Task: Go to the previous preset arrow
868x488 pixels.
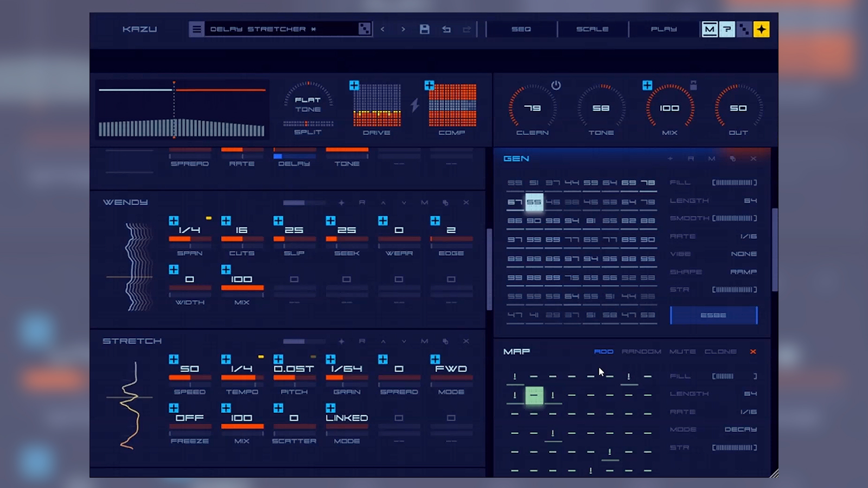Action: coord(383,29)
